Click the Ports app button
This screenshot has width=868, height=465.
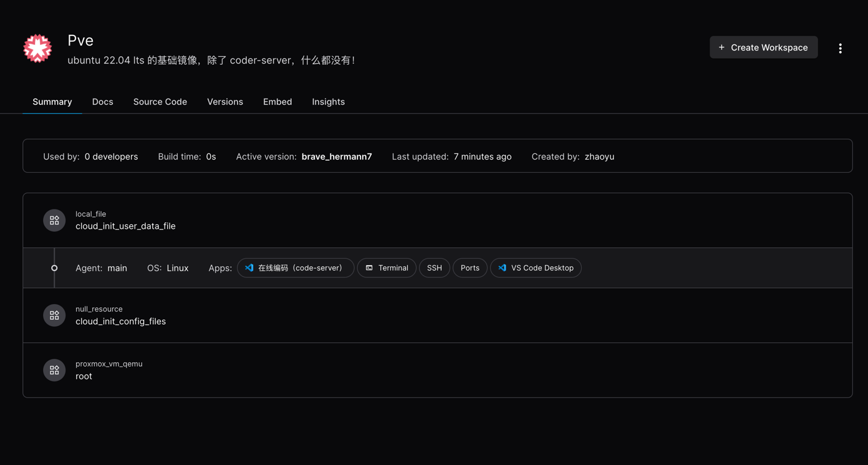click(x=470, y=268)
